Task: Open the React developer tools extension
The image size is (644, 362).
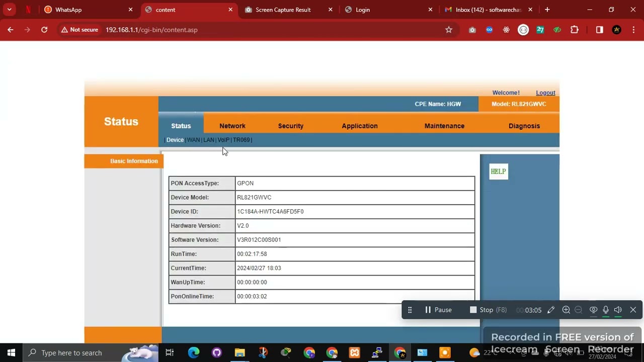Action: click(x=506, y=30)
